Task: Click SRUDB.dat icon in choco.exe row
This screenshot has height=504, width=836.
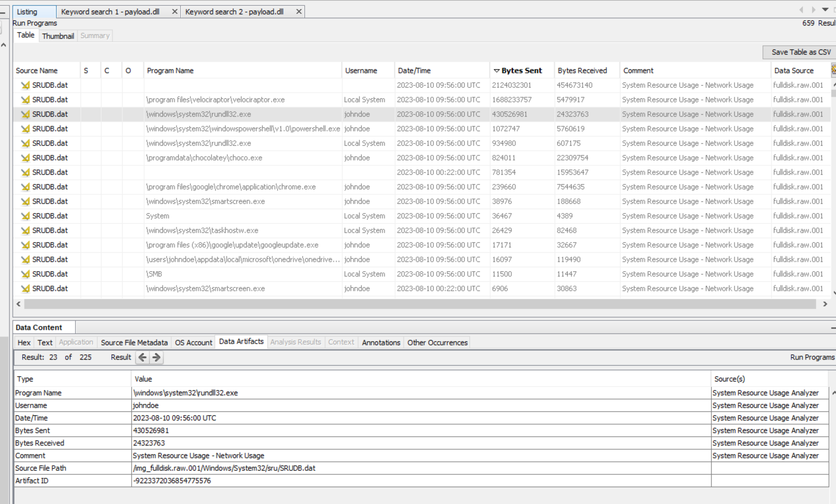Action: coord(25,158)
